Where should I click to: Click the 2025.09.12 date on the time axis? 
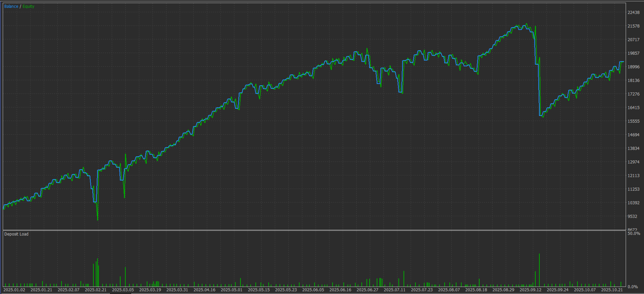(x=531, y=290)
